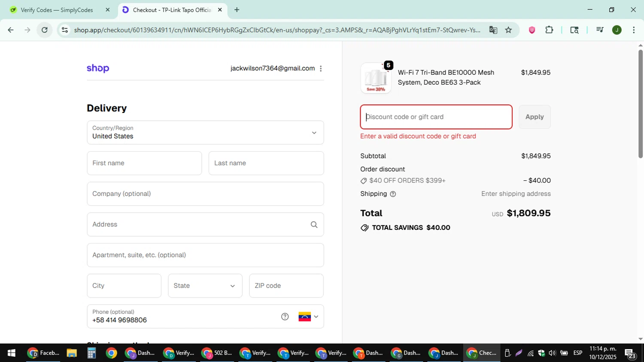The height and width of the screenshot is (362, 644).
Task: Select the Checkout - TP-Link Tapo tab
Action: (x=172, y=10)
